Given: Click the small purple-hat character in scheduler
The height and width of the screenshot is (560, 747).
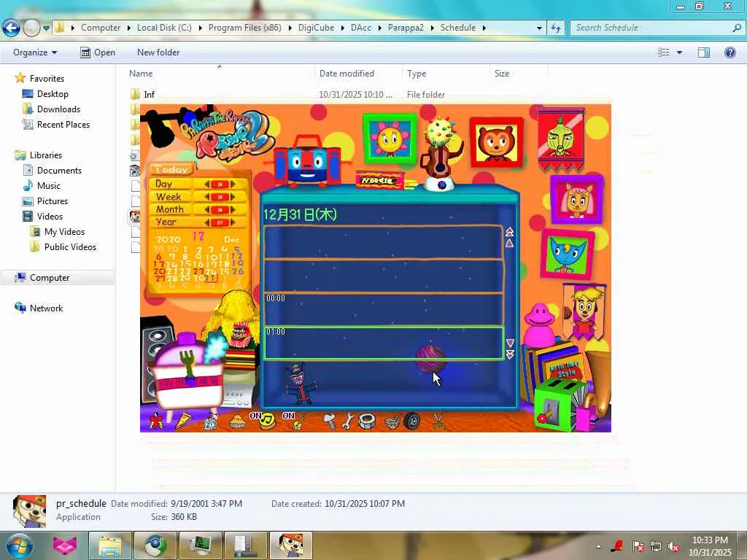Looking at the screenshot, I should 301,384.
